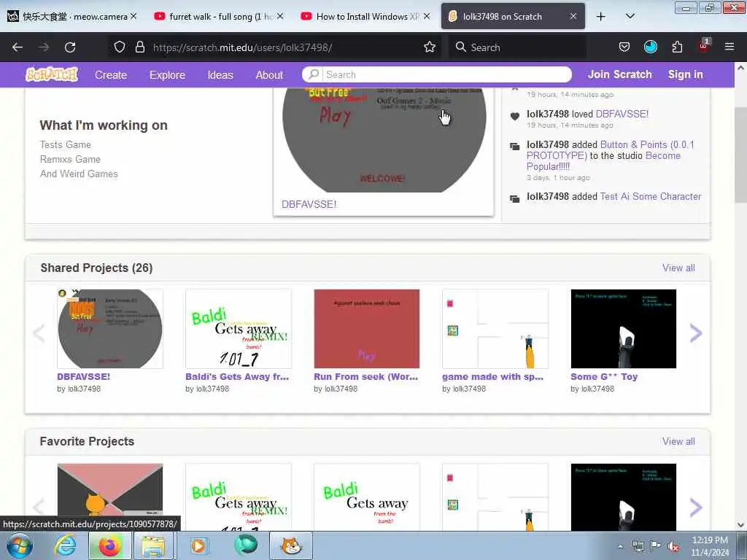Screen dimensions: 747x560
Task: Open a new tab with the plus button
Action: tap(601, 17)
